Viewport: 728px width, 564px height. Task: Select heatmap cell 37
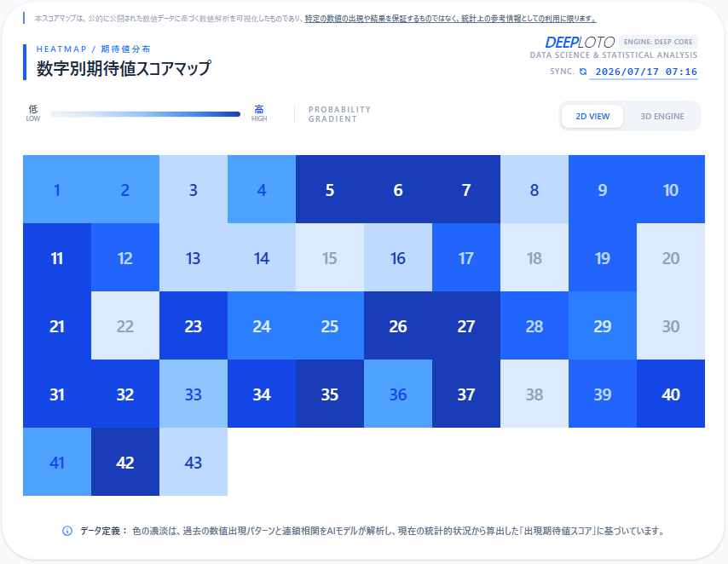click(x=466, y=394)
